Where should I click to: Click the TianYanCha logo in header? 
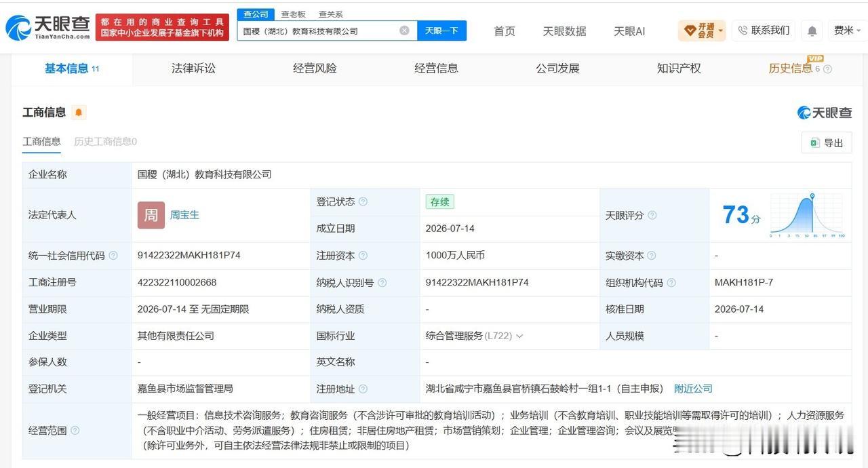(x=47, y=28)
